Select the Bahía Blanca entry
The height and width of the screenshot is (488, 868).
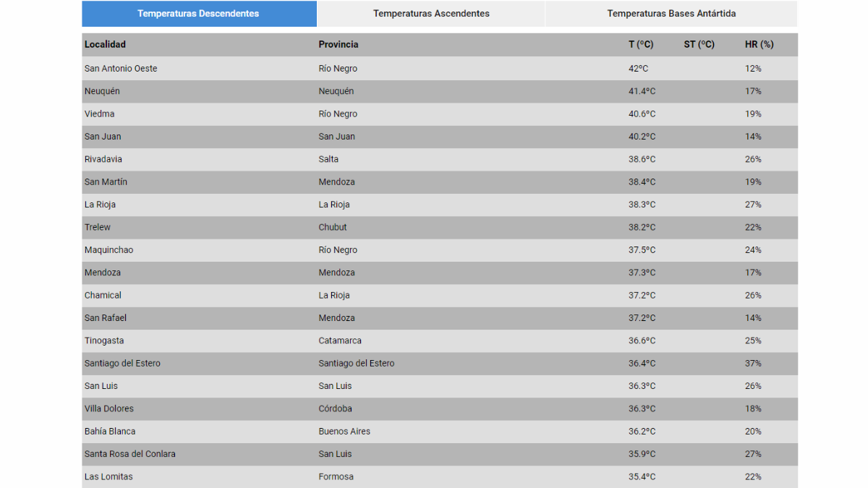pos(289,431)
